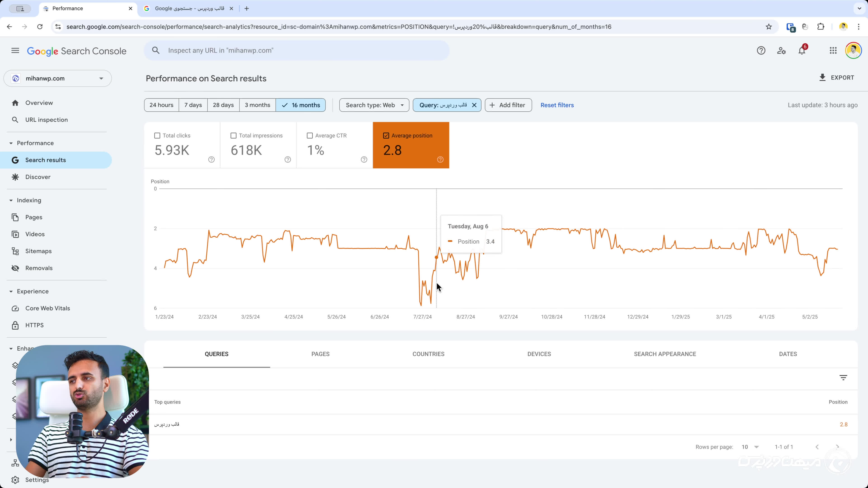Select the 3 months date range

click(257, 105)
